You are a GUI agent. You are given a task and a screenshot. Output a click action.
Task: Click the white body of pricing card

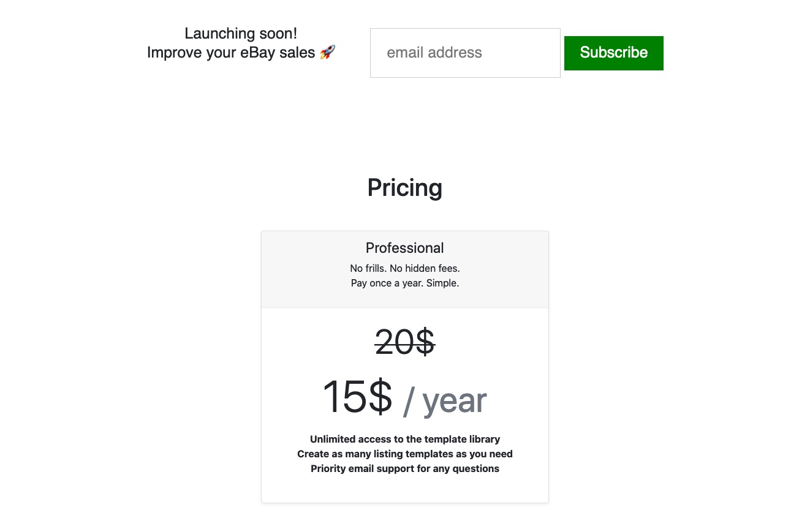(x=405, y=405)
